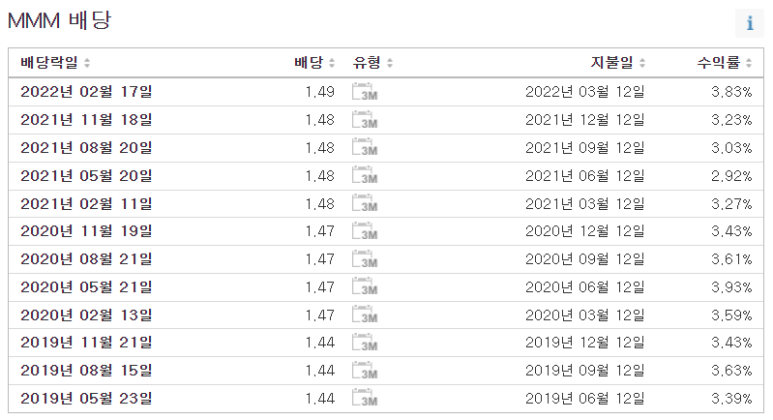This screenshot has height=420, width=773.
Task: Select ex-dividend date 2019년 05월 23일
Action: (x=86, y=399)
